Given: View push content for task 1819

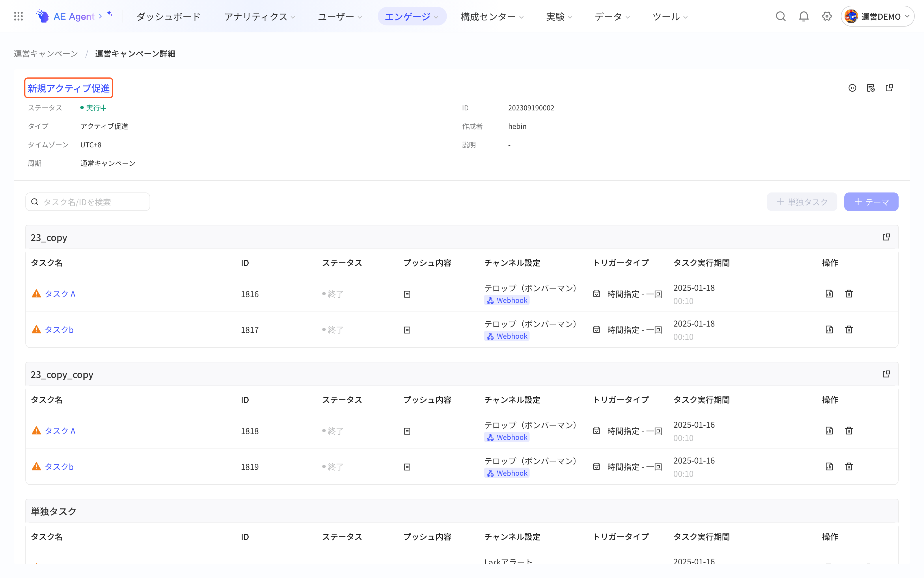Looking at the screenshot, I should coord(407,467).
